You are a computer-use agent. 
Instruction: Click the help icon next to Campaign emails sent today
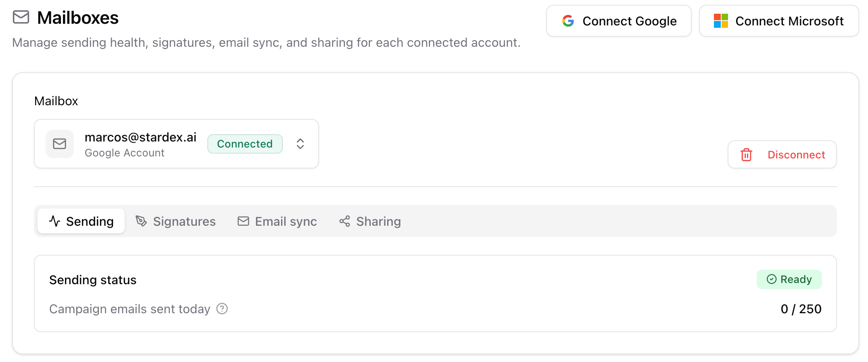click(222, 309)
